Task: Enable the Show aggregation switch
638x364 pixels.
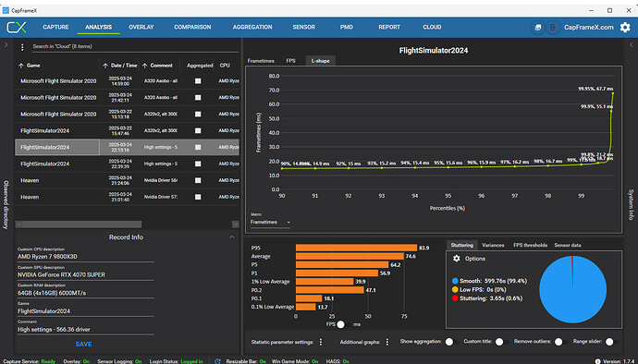Action: click(450, 342)
